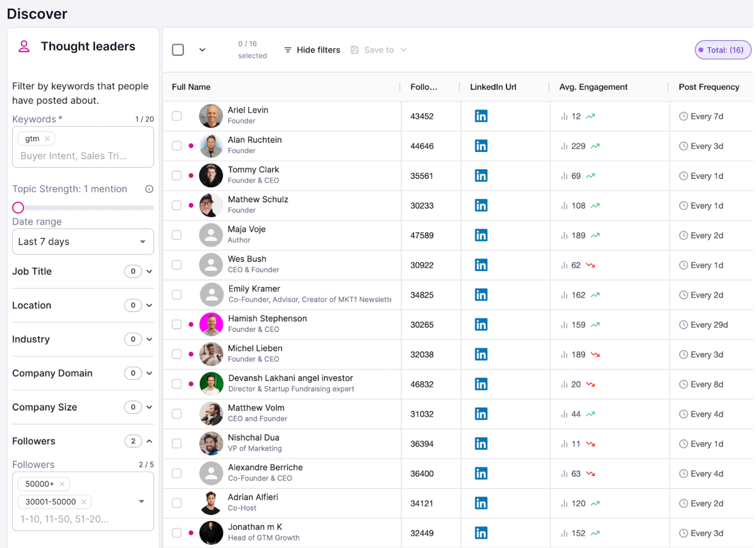
Task: Sort by Post Frequency column
Action: pos(709,87)
